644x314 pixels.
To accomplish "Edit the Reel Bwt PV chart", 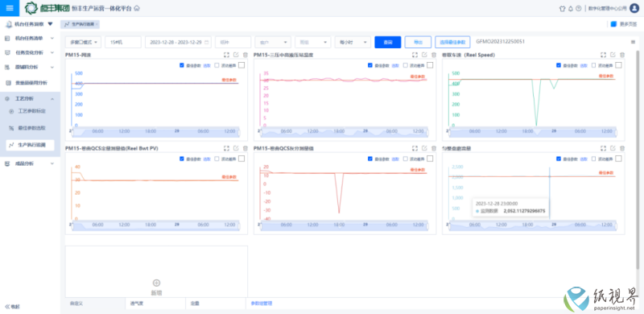I will click(x=236, y=148).
